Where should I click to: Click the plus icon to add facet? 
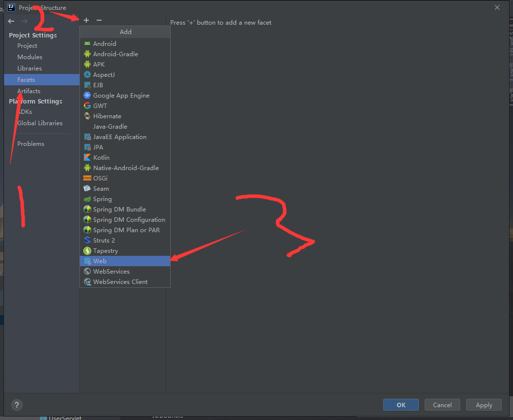pyautogui.click(x=86, y=20)
